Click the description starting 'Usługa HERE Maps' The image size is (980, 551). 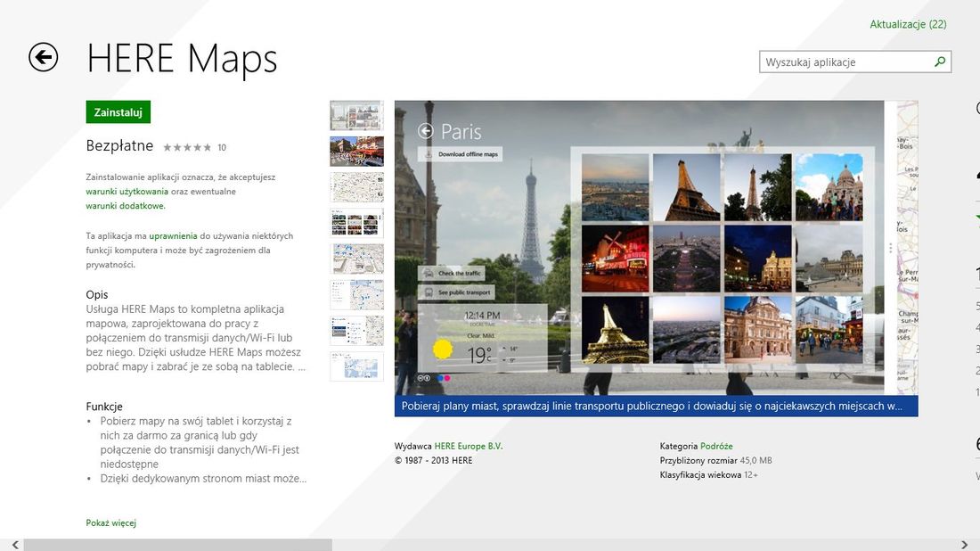pos(196,338)
